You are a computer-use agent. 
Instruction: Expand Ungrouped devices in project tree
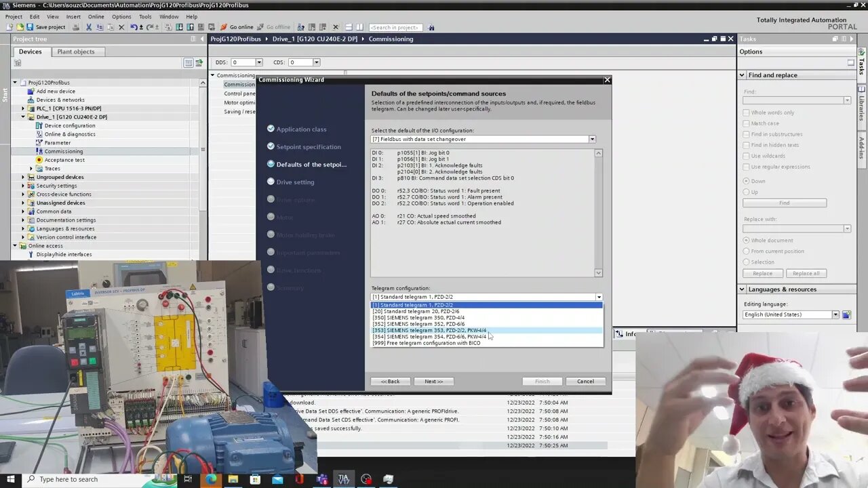click(23, 177)
